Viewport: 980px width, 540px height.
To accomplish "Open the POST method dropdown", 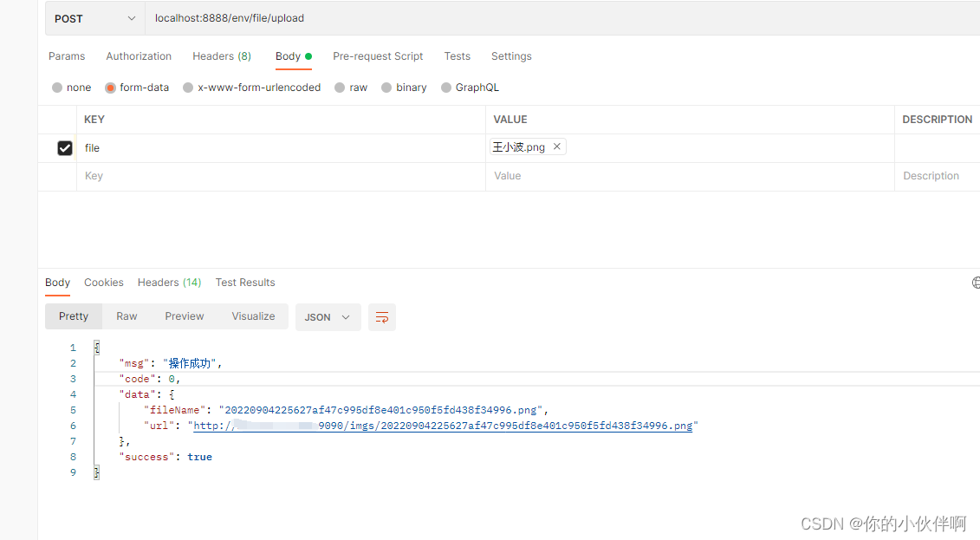I will point(94,17).
